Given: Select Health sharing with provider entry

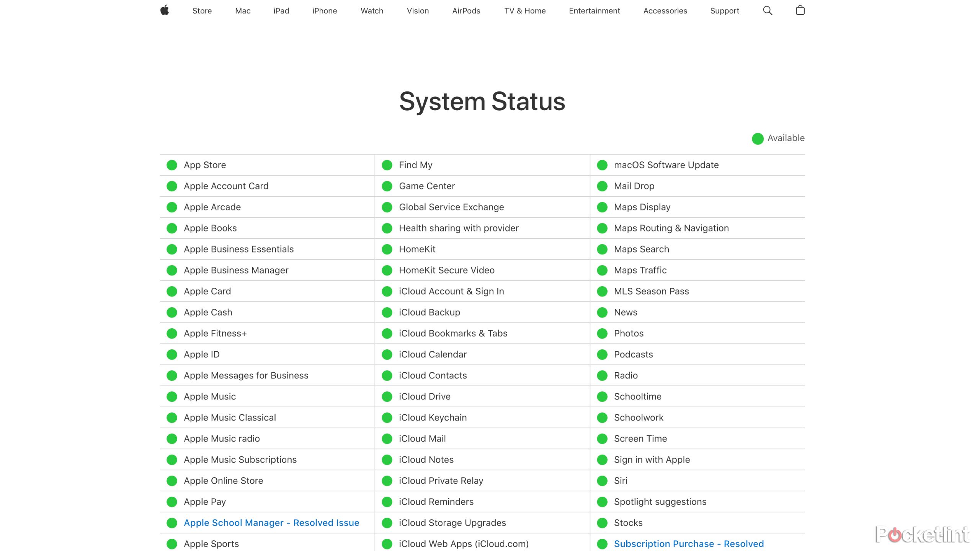Looking at the screenshot, I should (x=482, y=228).
